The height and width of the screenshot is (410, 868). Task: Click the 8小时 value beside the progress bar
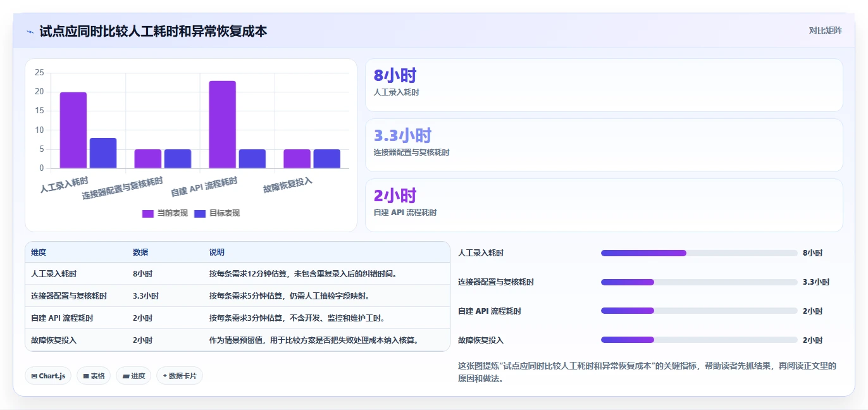812,253
